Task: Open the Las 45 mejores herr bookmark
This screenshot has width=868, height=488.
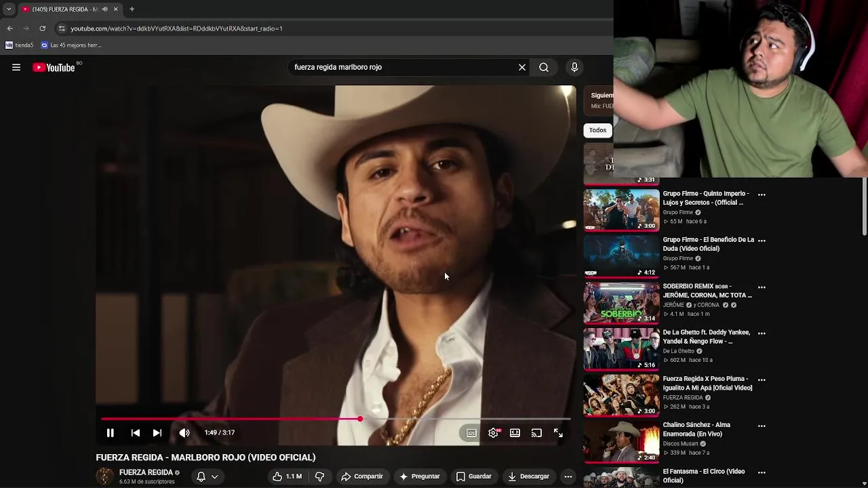Action: [71, 45]
